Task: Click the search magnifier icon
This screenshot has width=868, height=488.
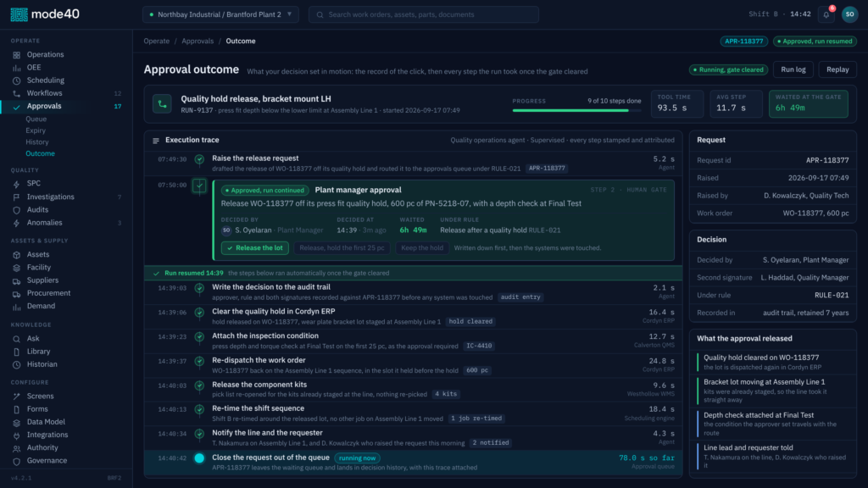Action: 320,15
